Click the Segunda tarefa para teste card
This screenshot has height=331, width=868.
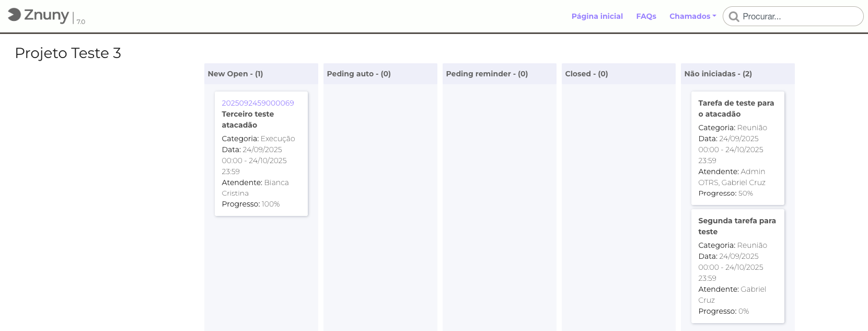click(x=738, y=266)
